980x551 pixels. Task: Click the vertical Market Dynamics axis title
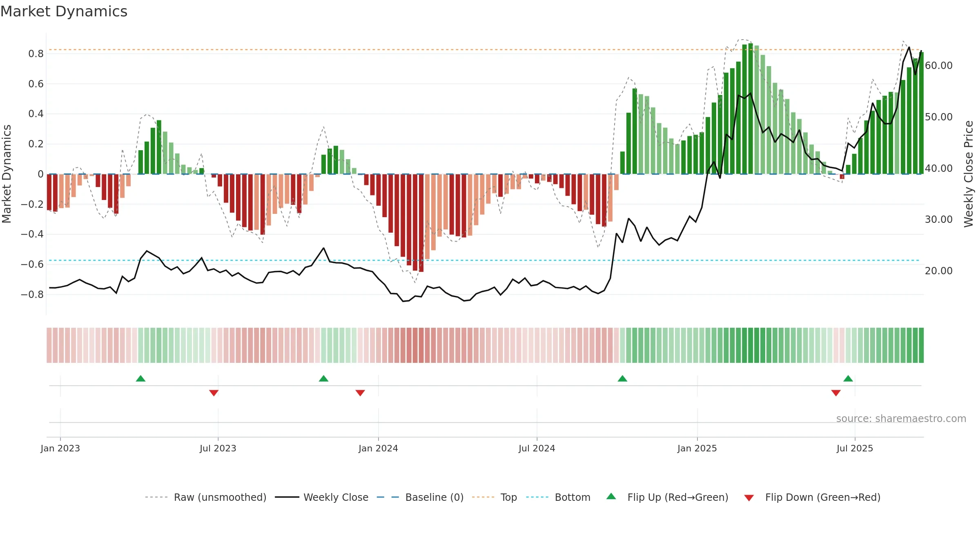click(7, 174)
